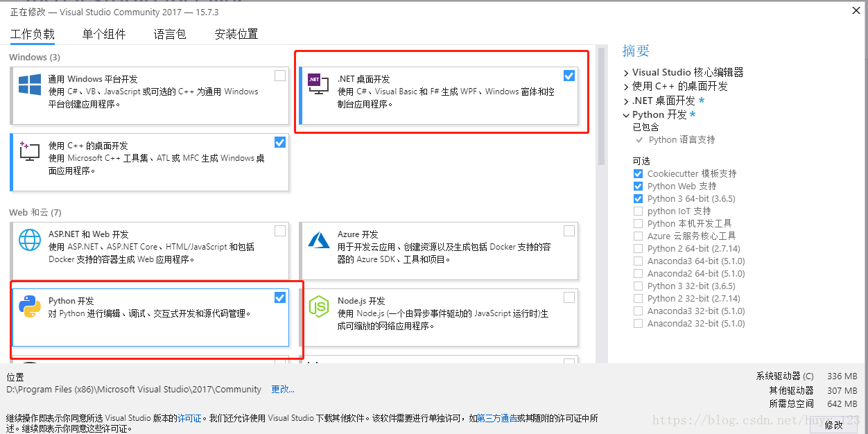Screen dimensions: 868x434
Task: Click the 系统驱动器 (C) 336 MB entry
Action: [806, 376]
